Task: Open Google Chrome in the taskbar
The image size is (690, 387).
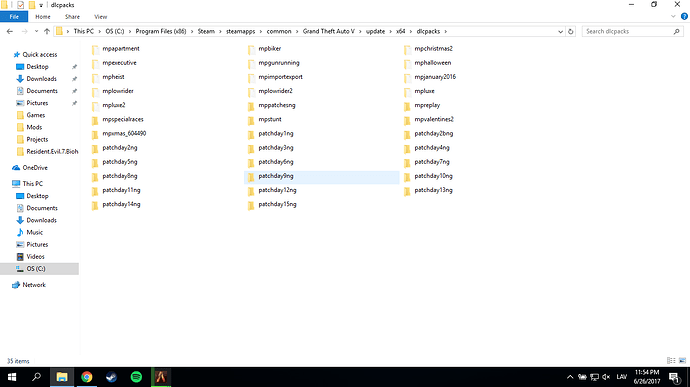Action: pyautogui.click(x=87, y=377)
